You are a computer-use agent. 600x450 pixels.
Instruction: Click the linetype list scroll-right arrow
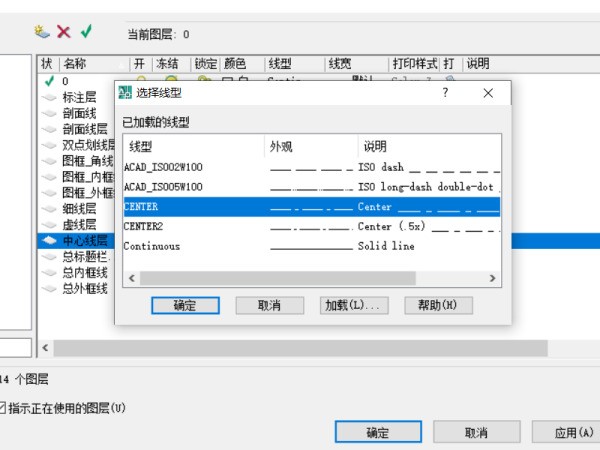coord(492,278)
